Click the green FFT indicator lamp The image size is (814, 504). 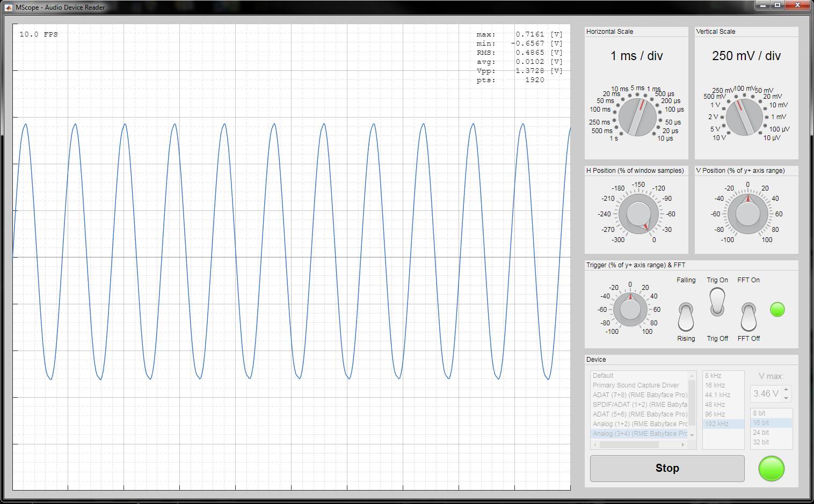[777, 310]
